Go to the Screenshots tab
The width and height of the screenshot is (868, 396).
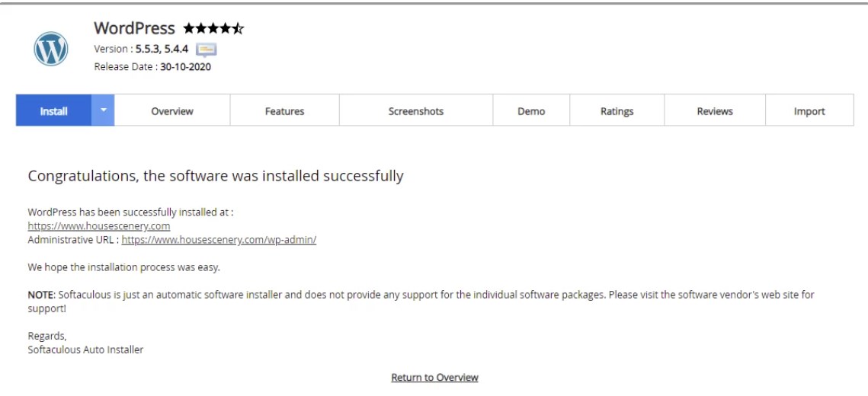click(416, 110)
